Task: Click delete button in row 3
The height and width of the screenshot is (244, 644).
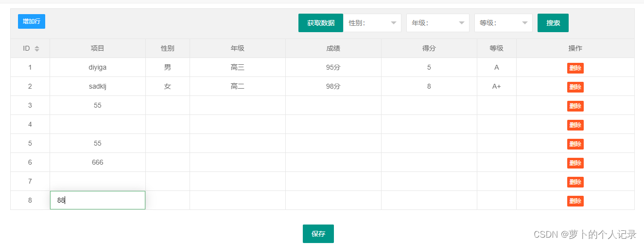Action: (x=575, y=106)
